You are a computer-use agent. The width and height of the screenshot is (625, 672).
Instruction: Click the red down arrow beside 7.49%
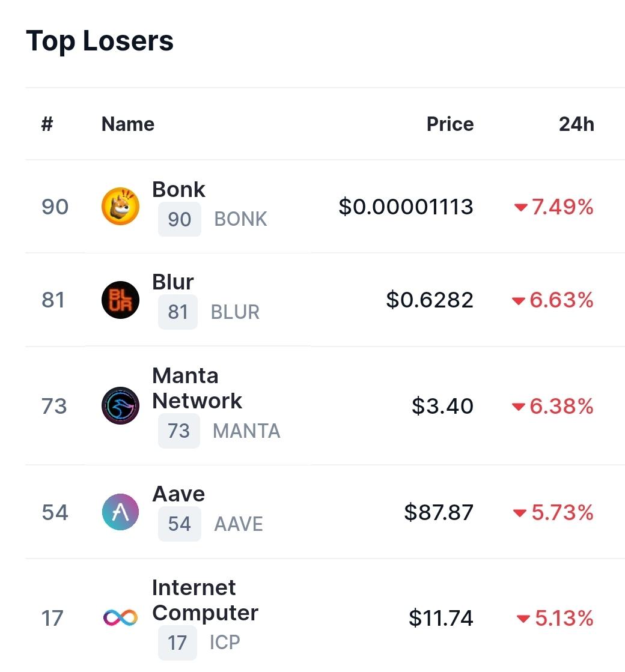point(520,207)
